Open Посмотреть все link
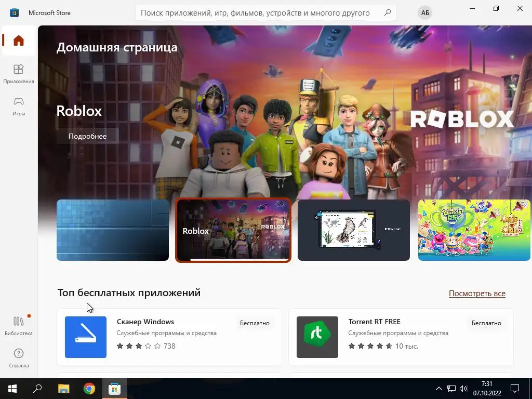 click(x=477, y=294)
